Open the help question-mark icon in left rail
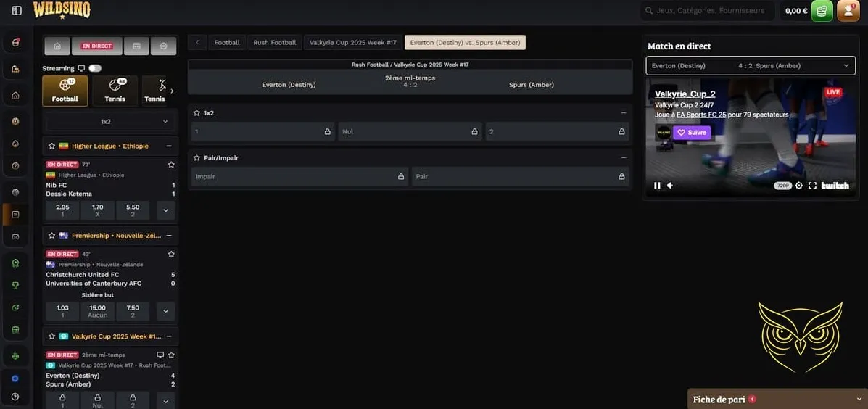Image resolution: width=868 pixels, height=409 pixels. pos(15,396)
